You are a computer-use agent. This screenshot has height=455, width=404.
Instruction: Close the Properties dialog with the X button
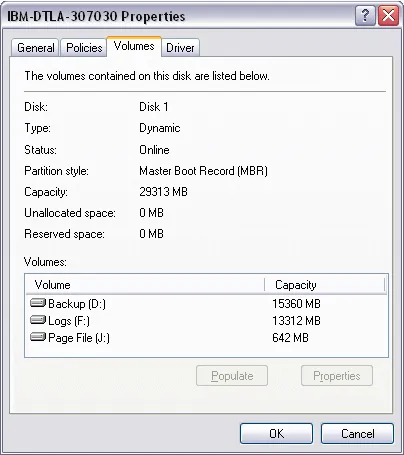click(x=388, y=15)
